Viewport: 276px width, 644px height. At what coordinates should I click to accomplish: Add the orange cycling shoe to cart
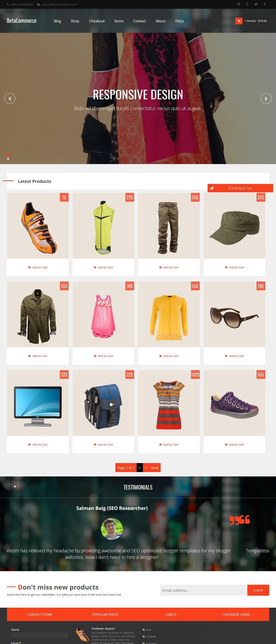point(38,268)
